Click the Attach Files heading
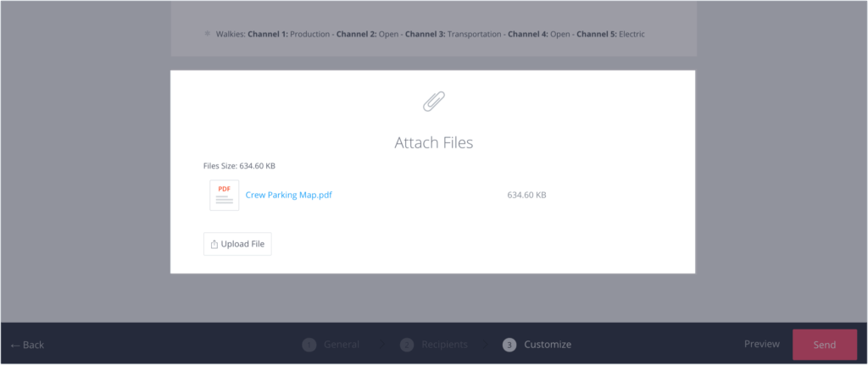 tap(434, 142)
